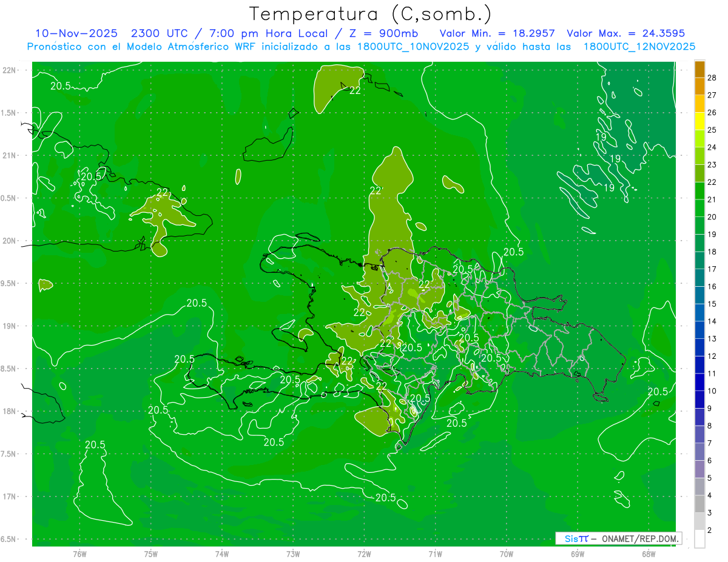Pick the yellow legend swatch between 25 and 26
This screenshot has height=562, width=728.
click(699, 121)
